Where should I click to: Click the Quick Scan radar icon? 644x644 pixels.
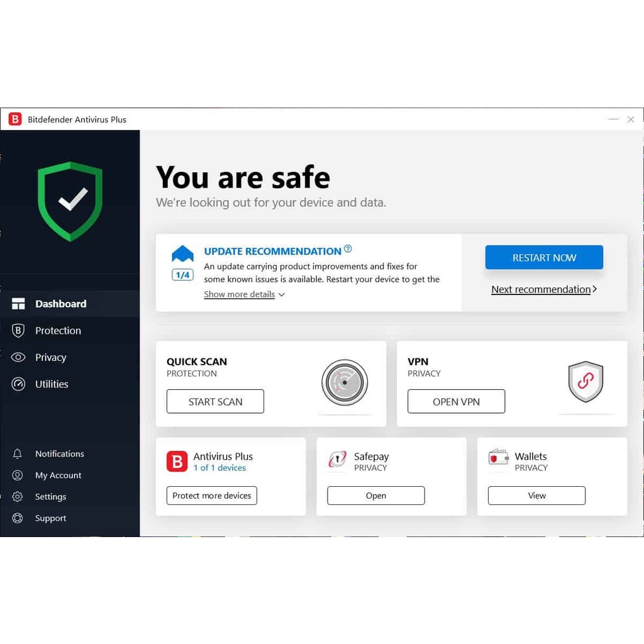[x=345, y=382]
